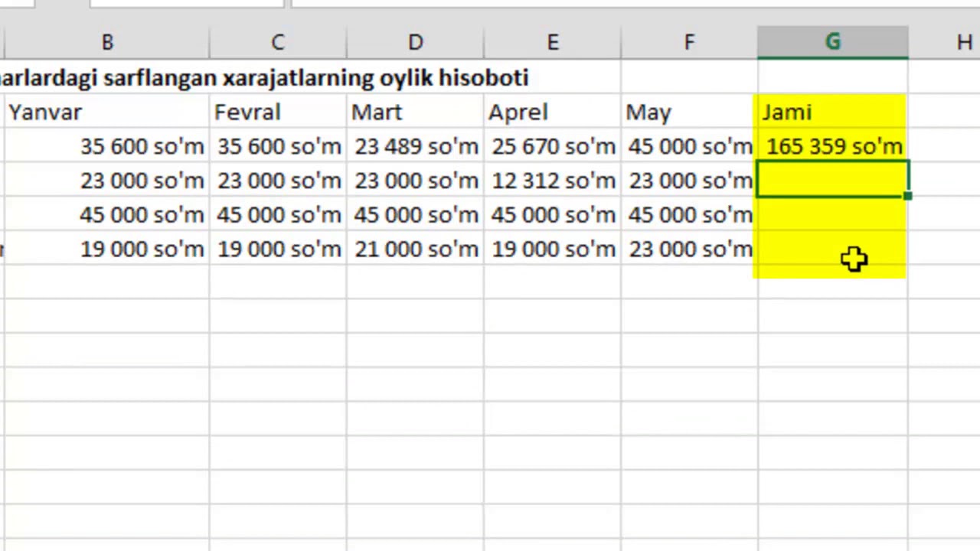Select '23 000 so'm' in Mart column

415,181
